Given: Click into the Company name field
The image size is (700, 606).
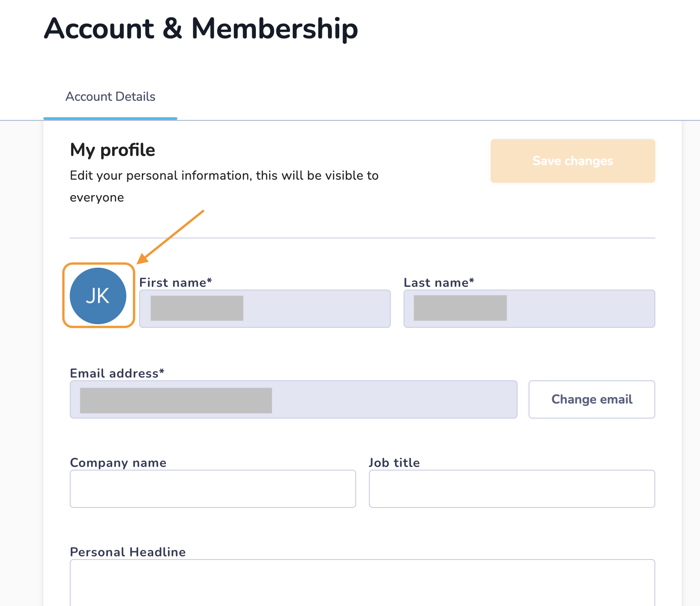Looking at the screenshot, I should tap(213, 489).
